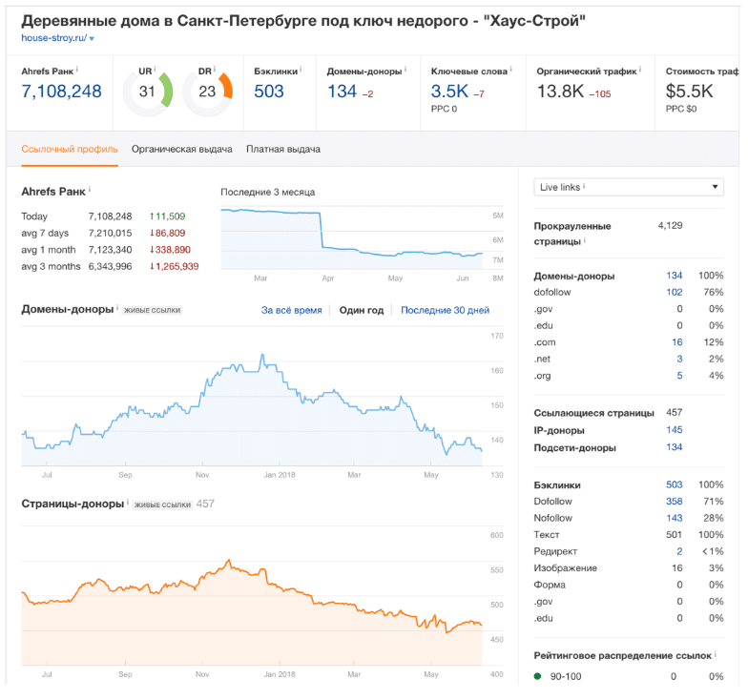The image size is (748, 700).
Task: Click the Изображение row label
Action: pos(565,568)
